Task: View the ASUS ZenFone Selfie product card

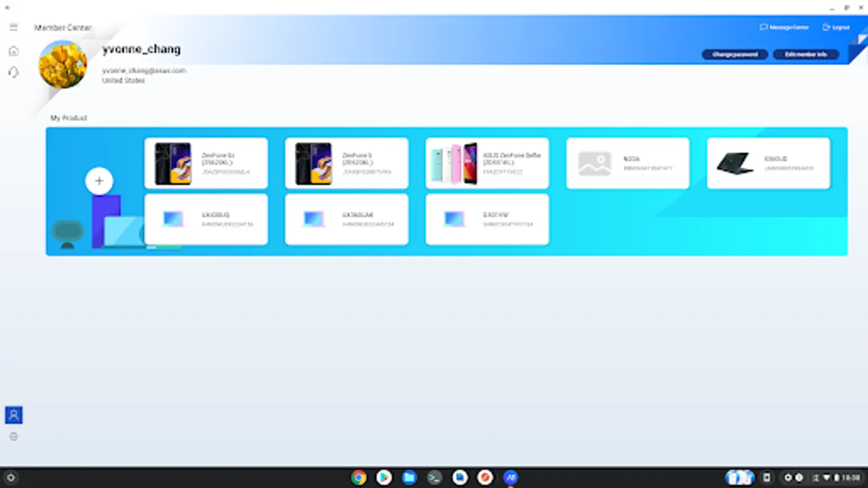Action: 487,163
